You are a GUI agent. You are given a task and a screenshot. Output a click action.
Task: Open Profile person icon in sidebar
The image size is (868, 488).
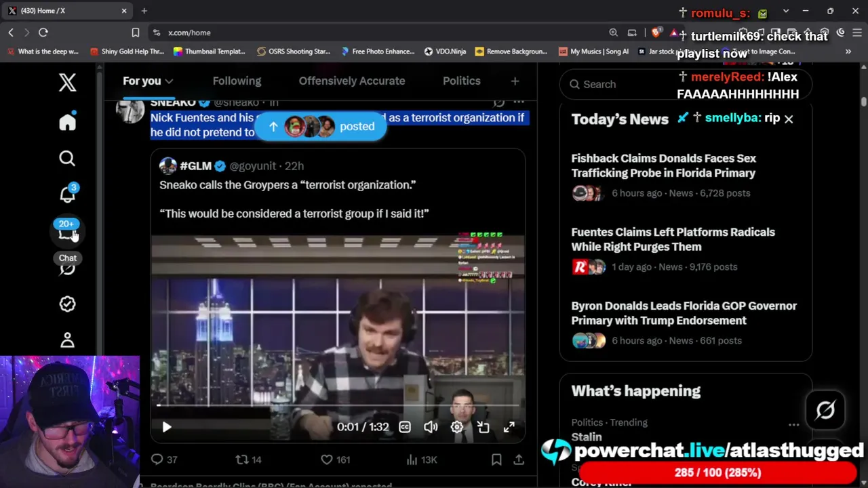click(x=67, y=340)
